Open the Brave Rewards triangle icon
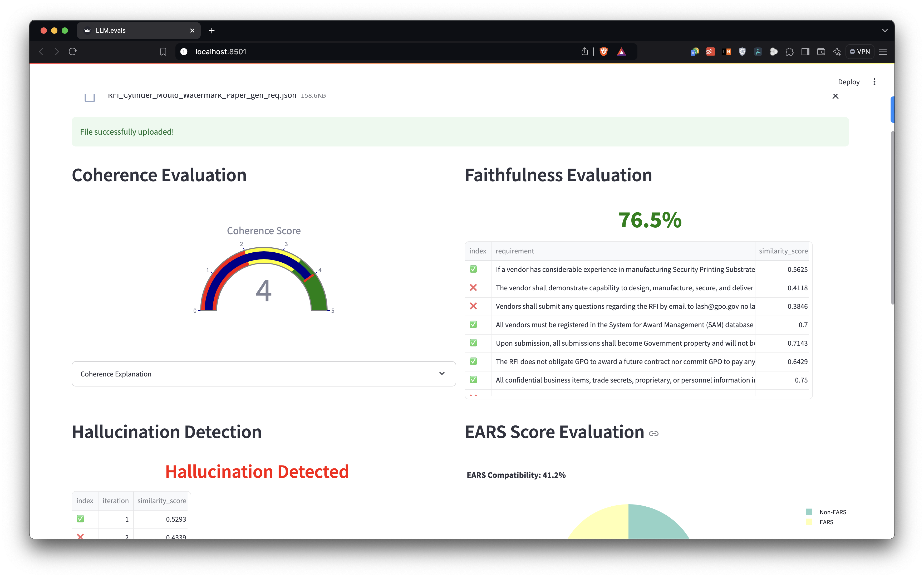This screenshot has height=578, width=924. 621,52
